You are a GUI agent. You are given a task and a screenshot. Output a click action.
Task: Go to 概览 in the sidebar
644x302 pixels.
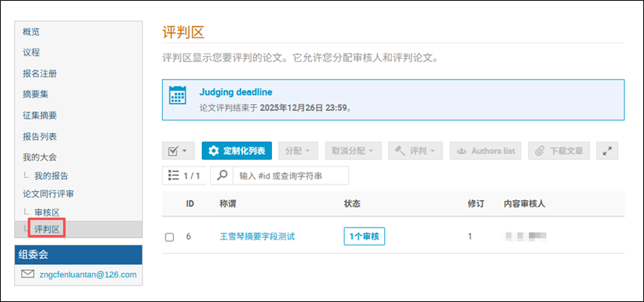(31, 32)
